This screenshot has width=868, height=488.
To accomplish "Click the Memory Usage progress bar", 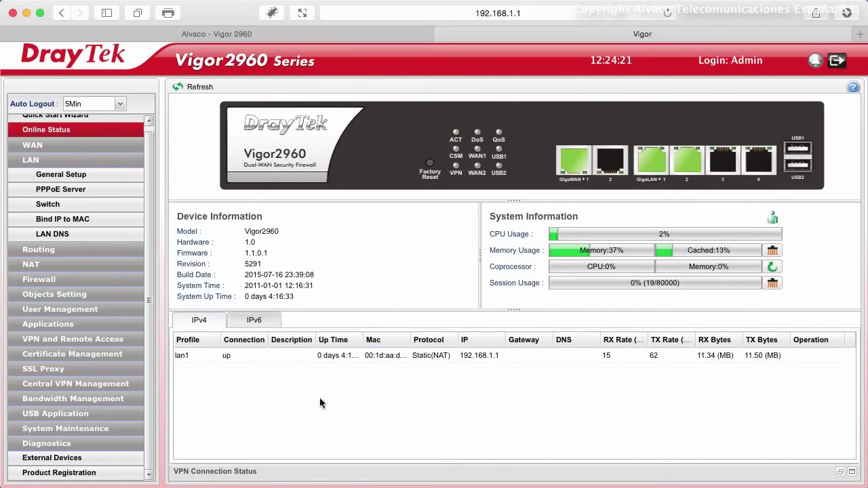I will click(601, 250).
